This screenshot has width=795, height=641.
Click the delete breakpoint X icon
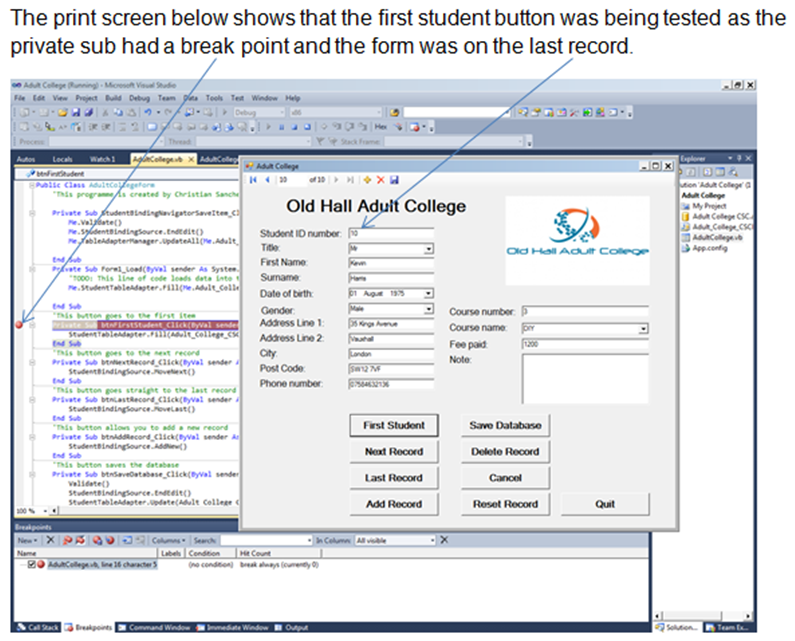click(50, 540)
